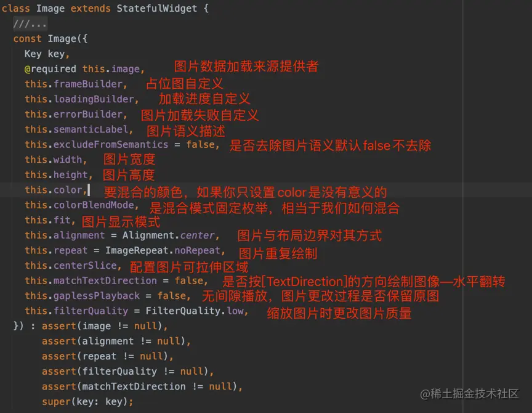This screenshot has height=413, width=532.
Task: Select the 'class Image extends' declaration text
Action: click(56, 8)
